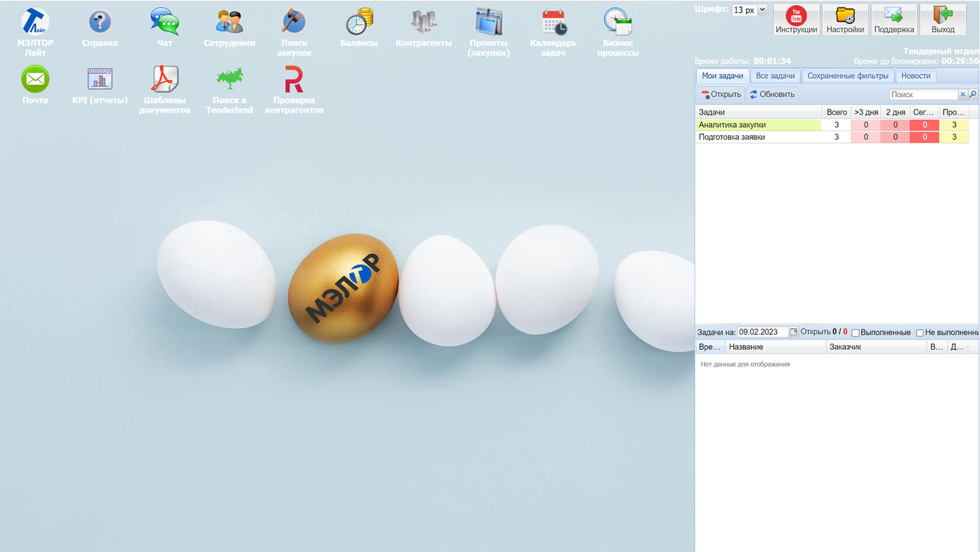
Task: Open the Почта mail icon
Action: (x=35, y=85)
